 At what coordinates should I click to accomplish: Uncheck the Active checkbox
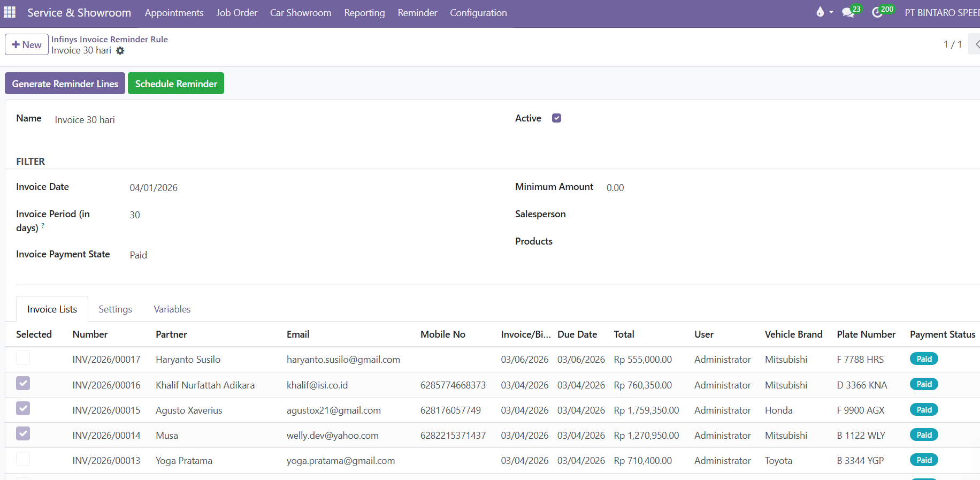tap(556, 118)
